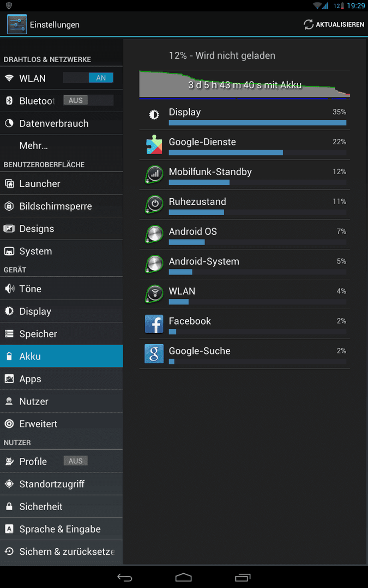This screenshot has height=588, width=368.
Task: Tap the Ruhezustand power icon
Action: pos(154,204)
